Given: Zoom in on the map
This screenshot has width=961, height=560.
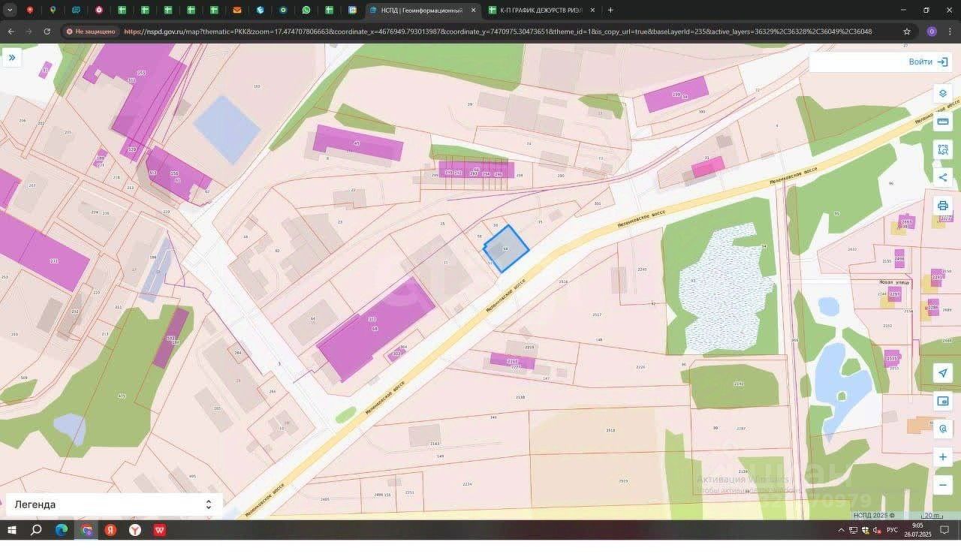Looking at the screenshot, I should 943,457.
